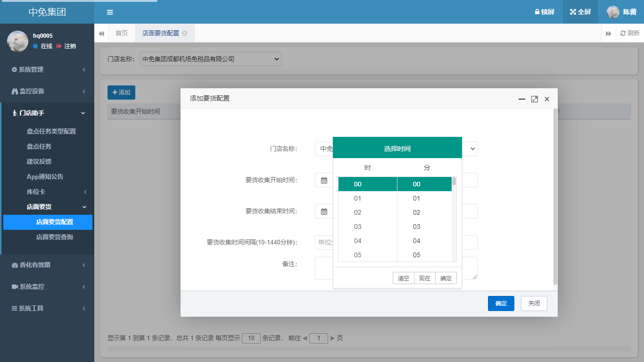Screen dimensions: 644x362
Task: Click 清空 button in time picker
Action: (404, 278)
